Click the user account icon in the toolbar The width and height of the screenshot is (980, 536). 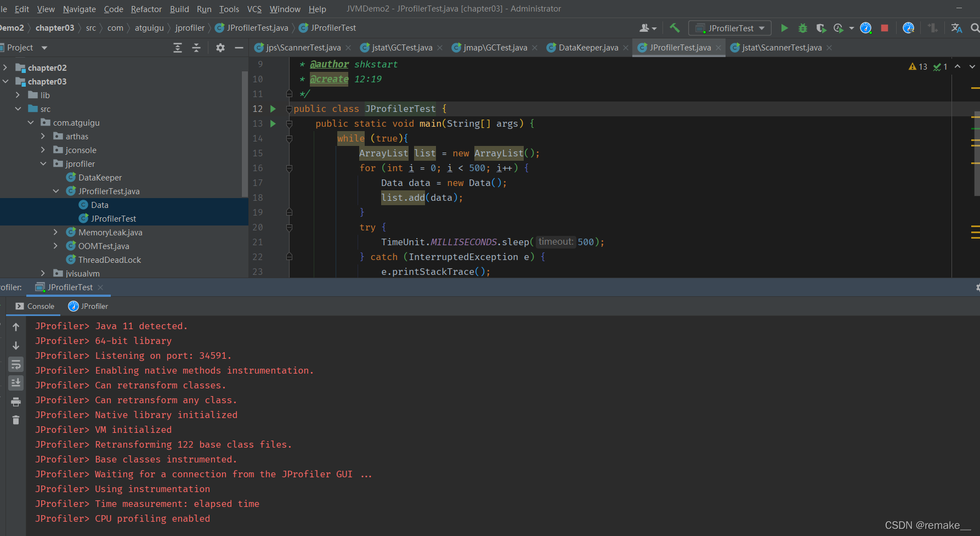[x=648, y=28]
